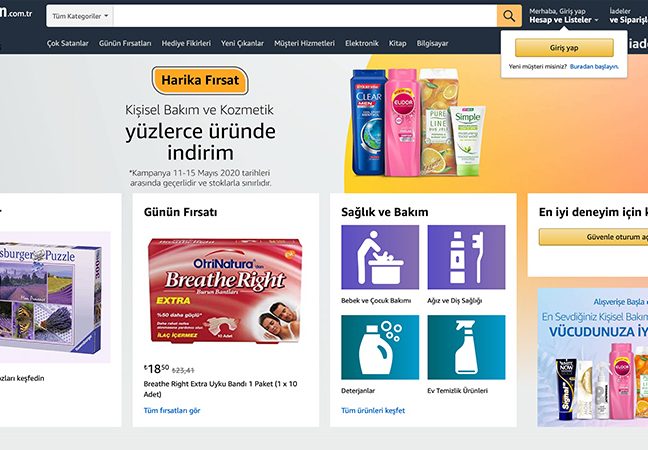Image resolution: width=648 pixels, height=450 pixels.
Task: Choose the Ev Temizlik Ürünleri spray icon
Action: pos(466,347)
